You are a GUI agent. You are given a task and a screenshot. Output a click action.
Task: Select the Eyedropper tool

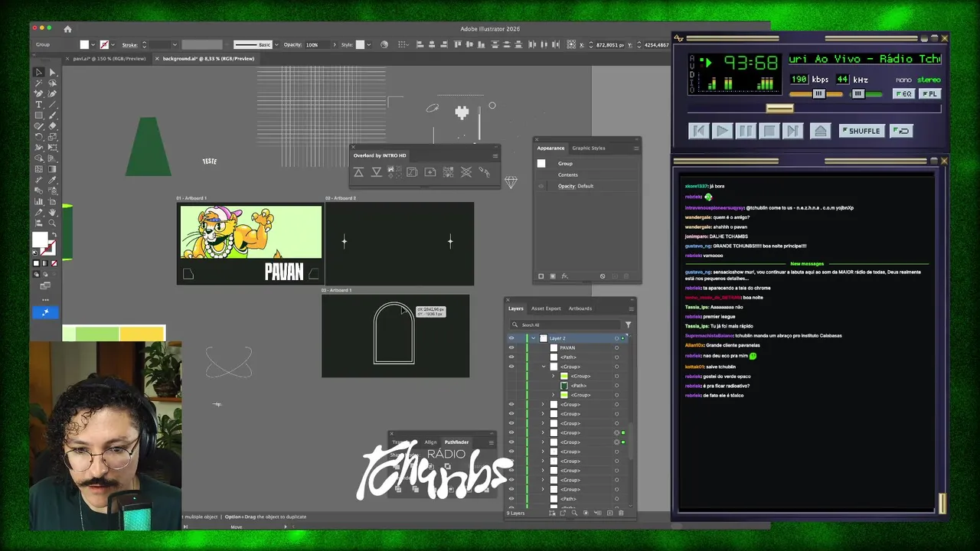click(x=53, y=179)
